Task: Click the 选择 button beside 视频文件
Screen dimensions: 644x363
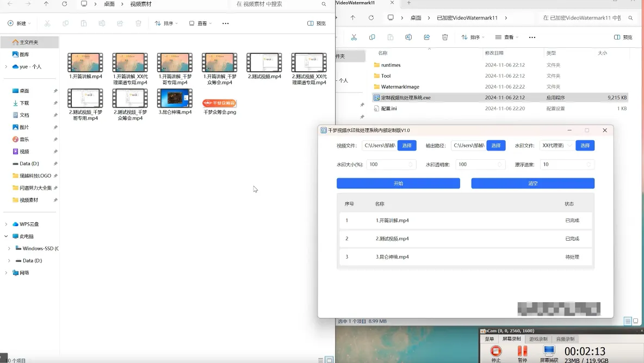Action: click(x=407, y=146)
